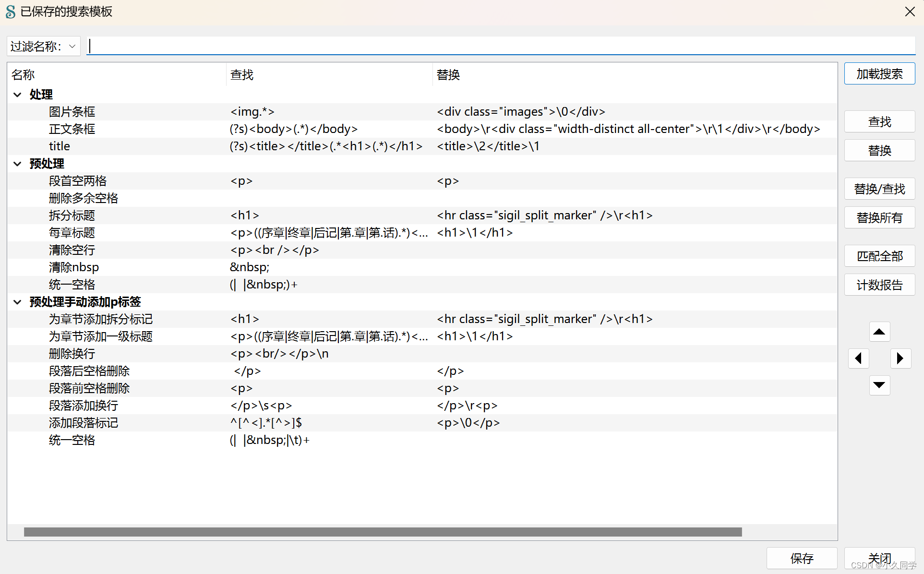Select the 添加段落标记 entry
Screen dimensions: 924x574
83,423
